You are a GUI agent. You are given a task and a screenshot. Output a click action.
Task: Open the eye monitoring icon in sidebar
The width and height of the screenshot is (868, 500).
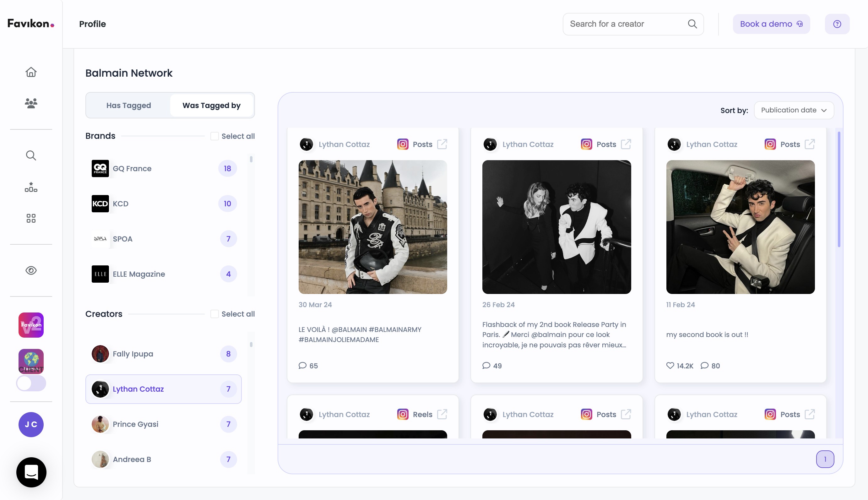[31, 271]
